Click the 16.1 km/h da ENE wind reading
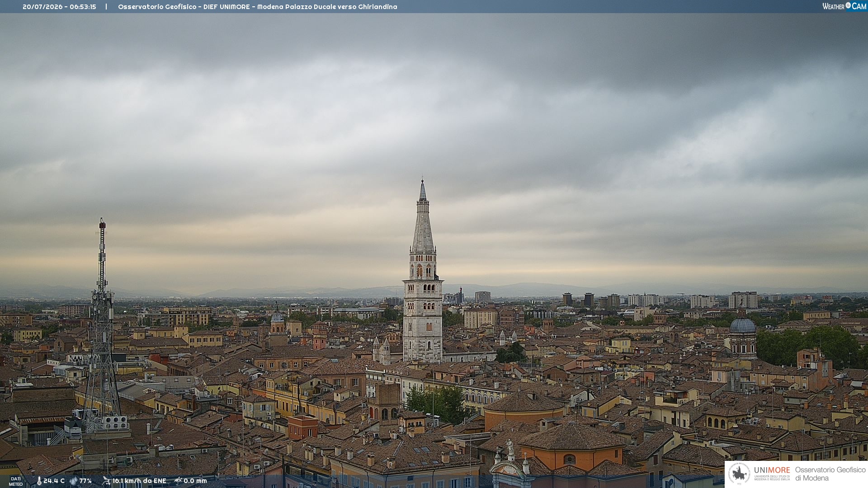Screen dimensions: 868x488 [x=139, y=481]
